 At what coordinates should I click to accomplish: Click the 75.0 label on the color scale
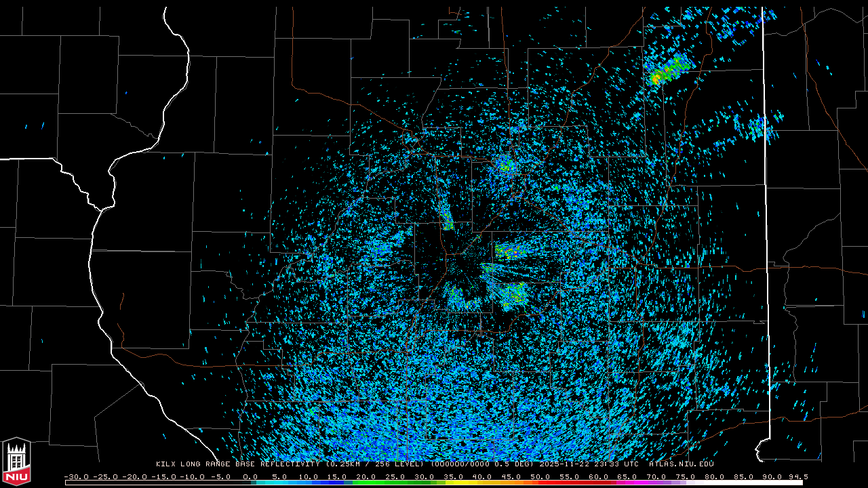685,476
